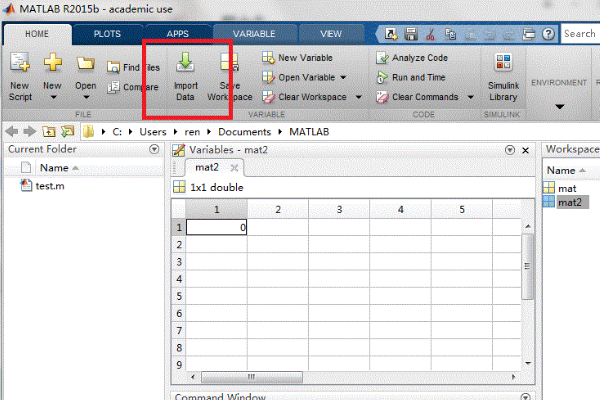Select the cell containing 0

coord(217,227)
